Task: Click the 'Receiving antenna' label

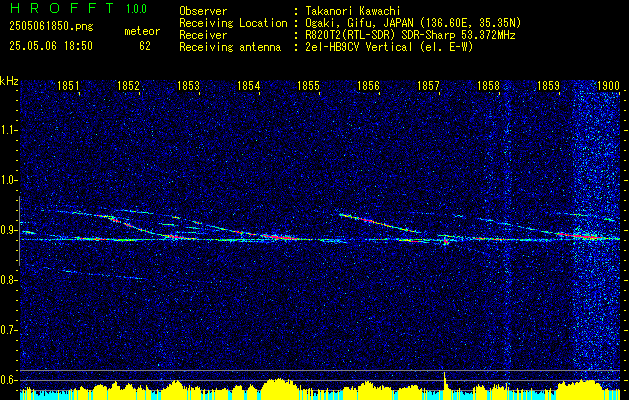Action: (x=230, y=47)
